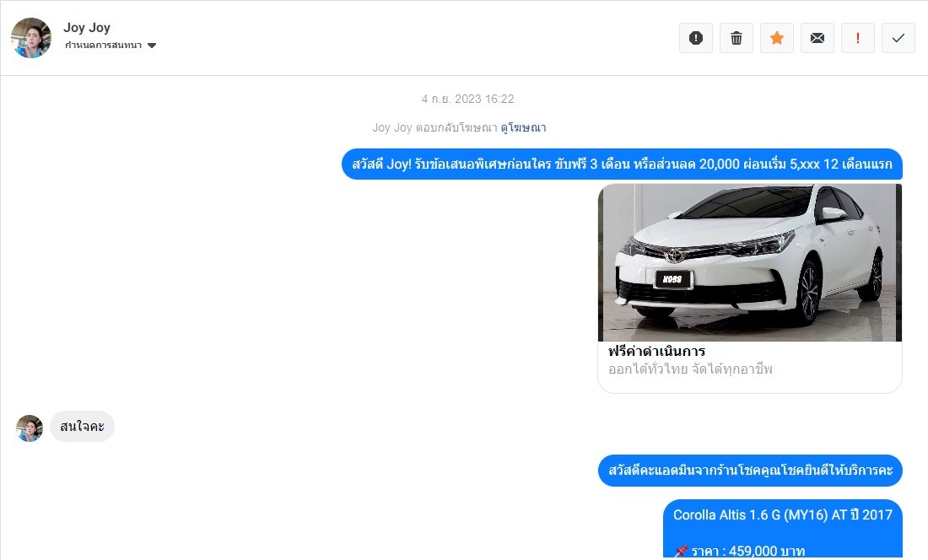Screen dimensions: 928x560
Task: Select the สวัสดี Joy! special offer message
Action: pyautogui.click(x=622, y=164)
